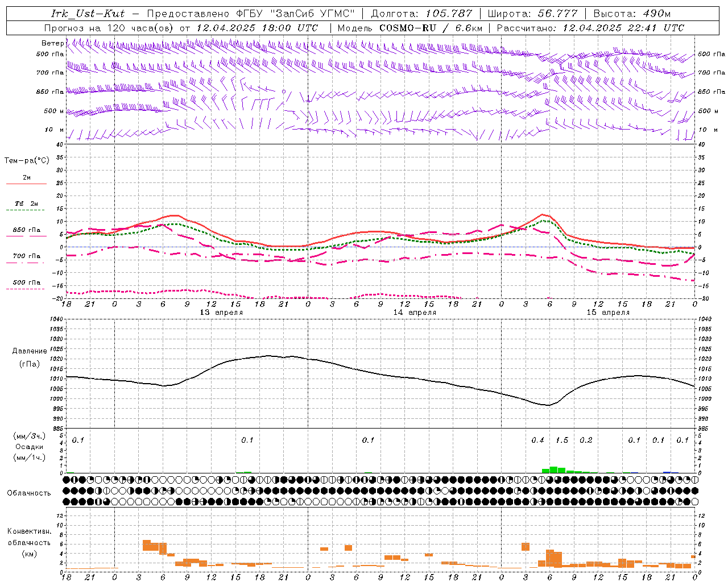The height and width of the screenshot is (582, 728).
Task: Click the Ветер wind panel label
Action: click(52, 43)
